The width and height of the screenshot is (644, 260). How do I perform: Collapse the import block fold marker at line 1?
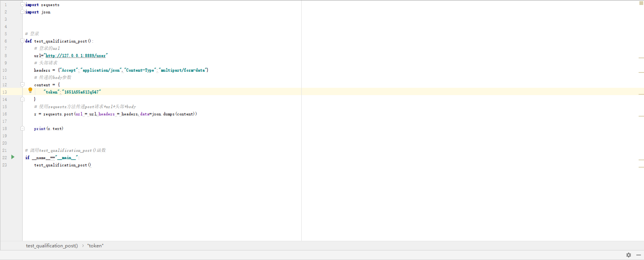22,5
